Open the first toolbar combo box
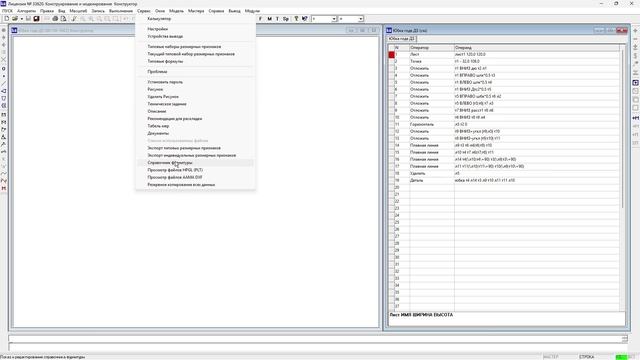 click(324, 19)
